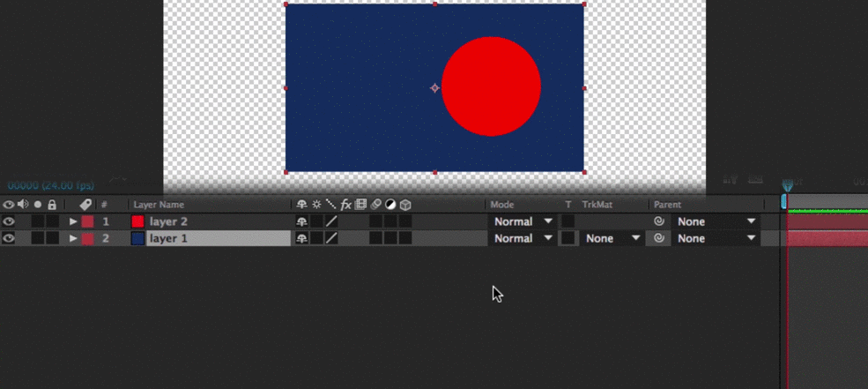This screenshot has width=868, height=389.
Task: Click the Mode column header
Action: (x=502, y=205)
